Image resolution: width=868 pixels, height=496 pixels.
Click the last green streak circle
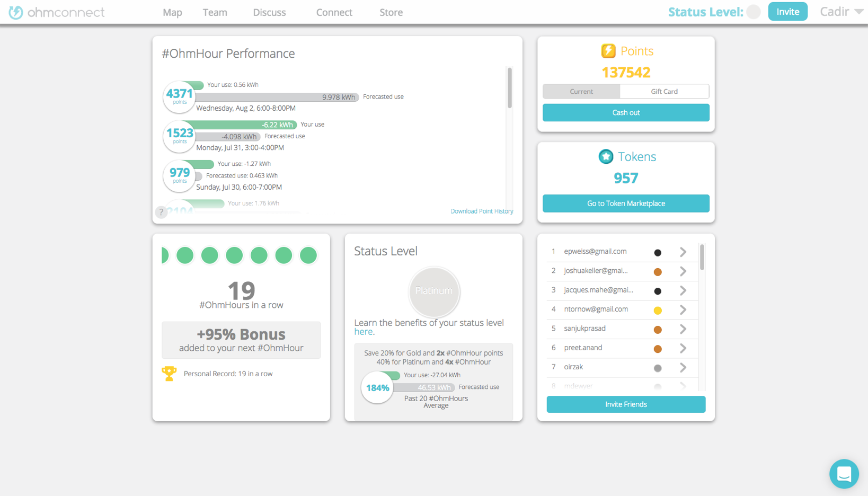pyautogui.click(x=308, y=255)
